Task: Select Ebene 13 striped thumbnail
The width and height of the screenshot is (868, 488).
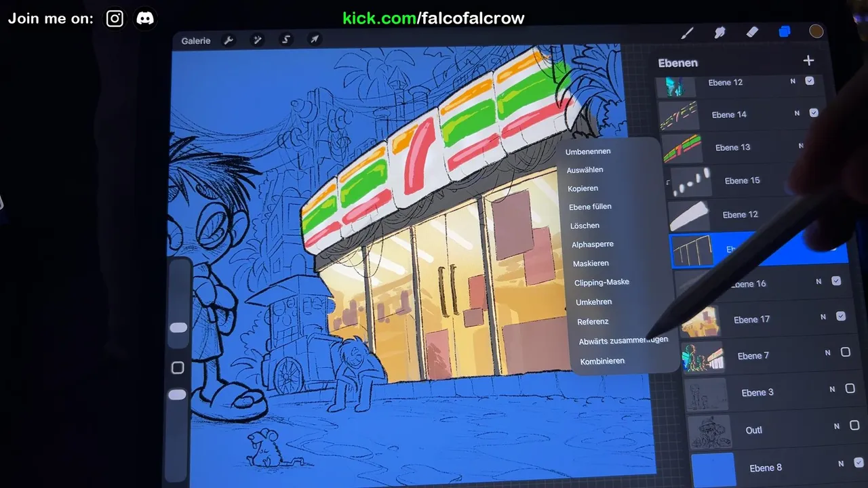Action: coord(682,148)
